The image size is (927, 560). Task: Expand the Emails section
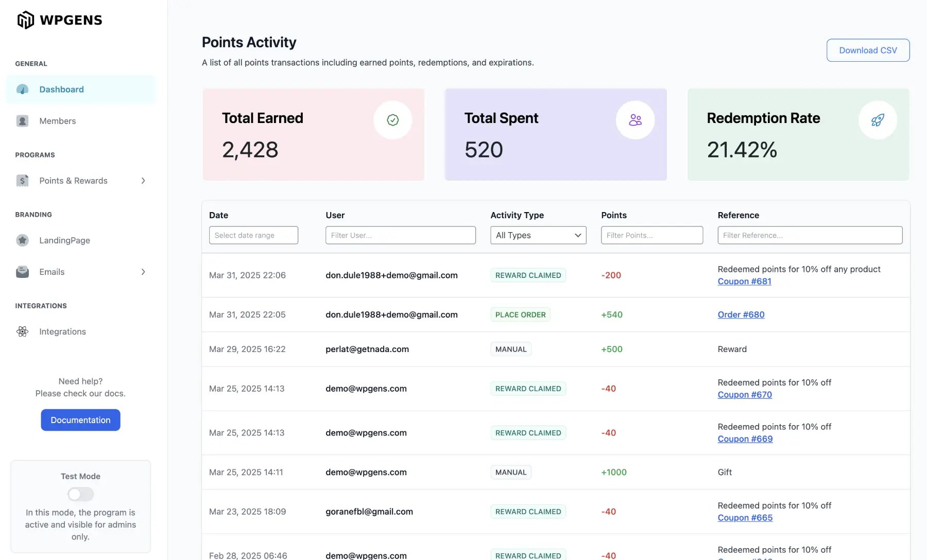[x=143, y=272]
